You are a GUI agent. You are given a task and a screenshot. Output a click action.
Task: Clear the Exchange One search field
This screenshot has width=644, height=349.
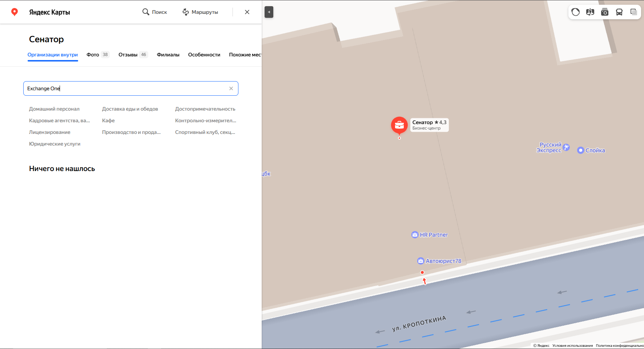click(x=231, y=88)
